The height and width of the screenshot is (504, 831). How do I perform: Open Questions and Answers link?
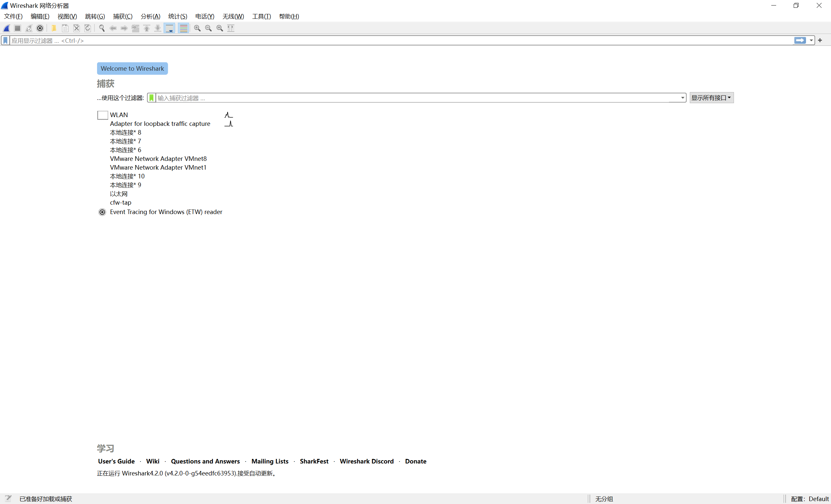205,461
